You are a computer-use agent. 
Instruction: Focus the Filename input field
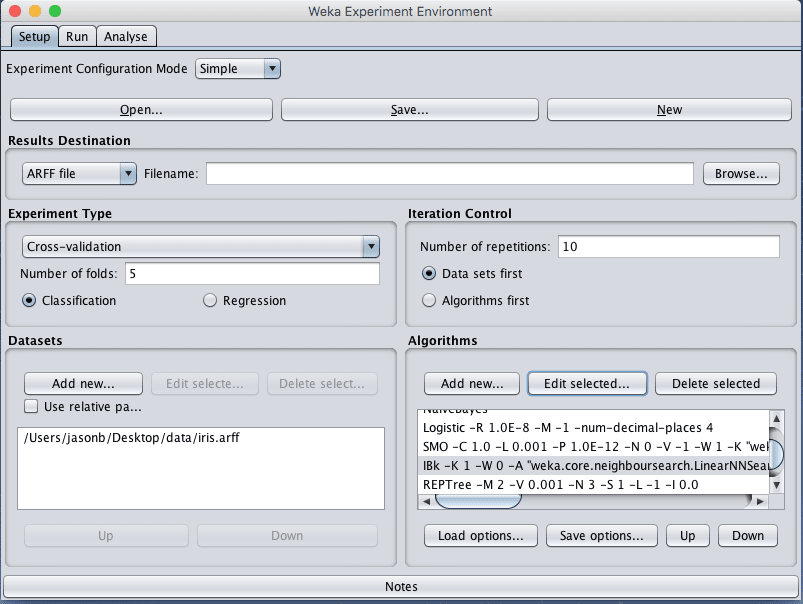click(450, 174)
